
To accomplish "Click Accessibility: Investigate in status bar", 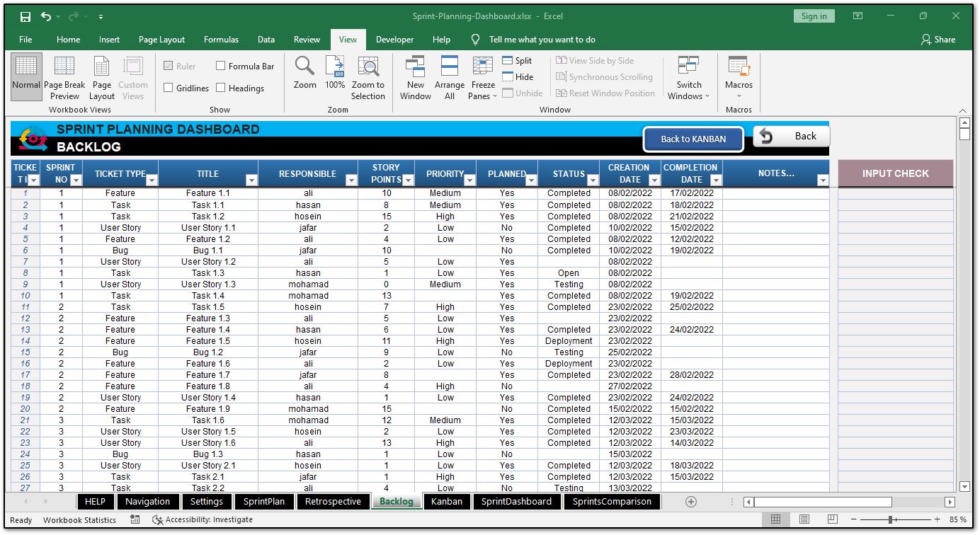I will click(203, 520).
